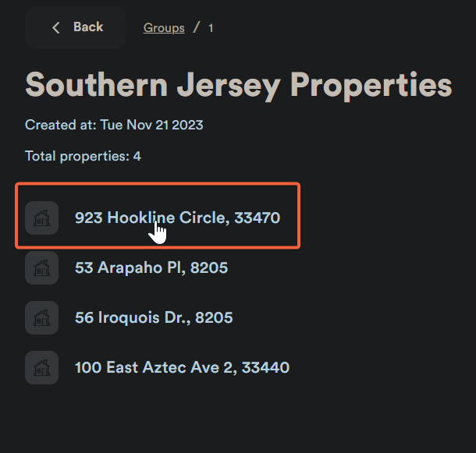476x453 pixels.
Task: Click the "Created at" label text
Action: [60, 125]
